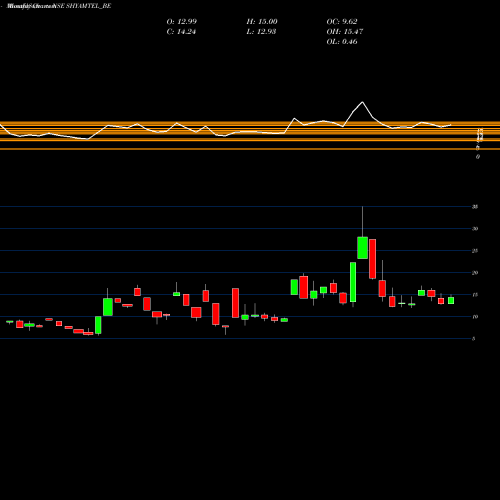The height and width of the screenshot is (500, 500).
Task: Select the 'O: 12.99' open value
Action: [182, 22]
